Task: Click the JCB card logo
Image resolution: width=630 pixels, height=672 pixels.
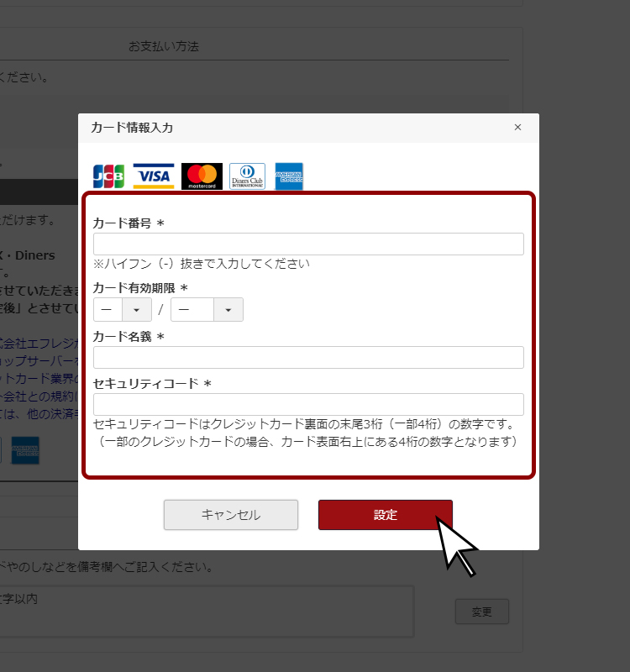Action: tap(108, 176)
